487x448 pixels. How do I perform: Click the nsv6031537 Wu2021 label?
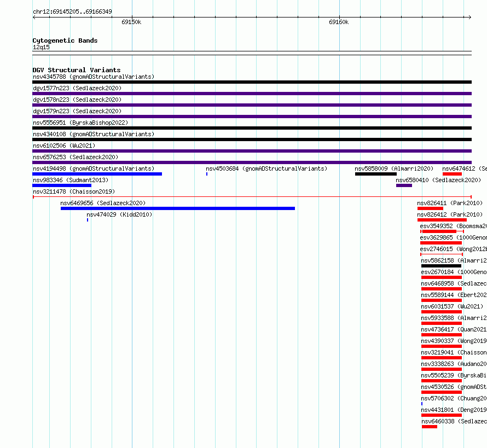pyautogui.click(x=452, y=306)
